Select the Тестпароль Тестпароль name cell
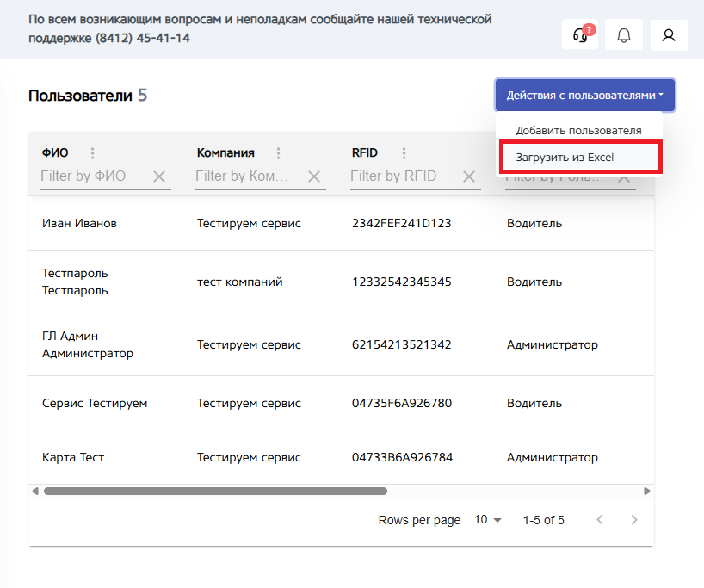The image size is (704, 588). coord(75,282)
